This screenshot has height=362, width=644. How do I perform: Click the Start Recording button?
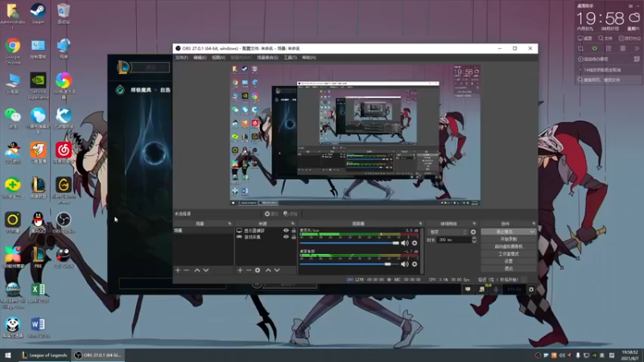[509, 239]
